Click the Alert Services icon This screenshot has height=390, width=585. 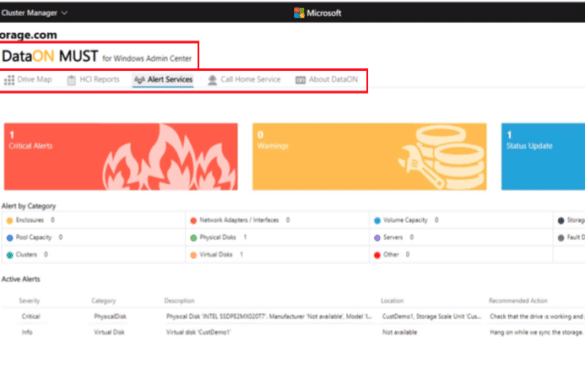pyautogui.click(x=139, y=80)
